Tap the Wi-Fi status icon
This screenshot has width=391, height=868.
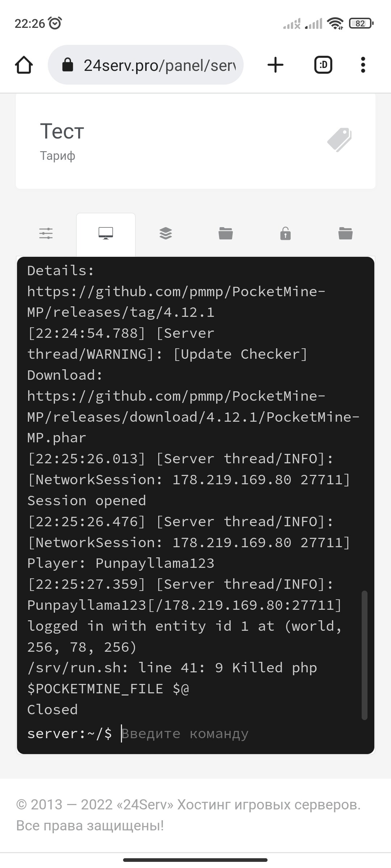(x=335, y=24)
